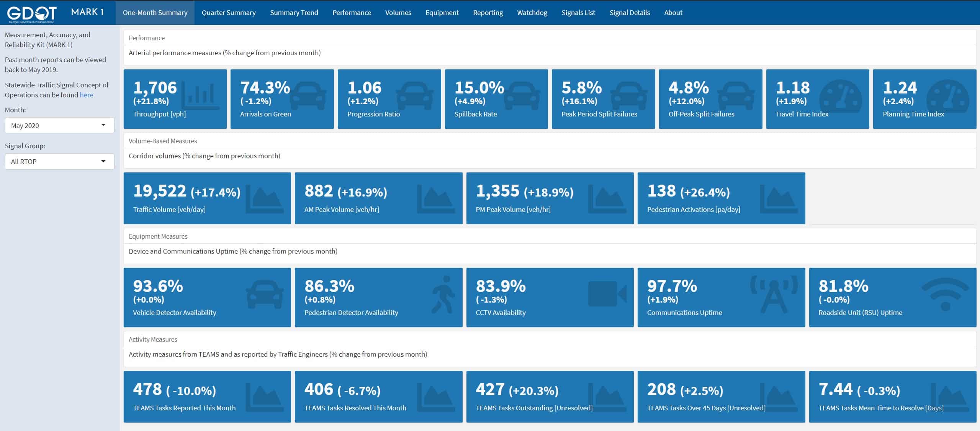
Task: Click the GDOT logo
Action: (x=32, y=14)
